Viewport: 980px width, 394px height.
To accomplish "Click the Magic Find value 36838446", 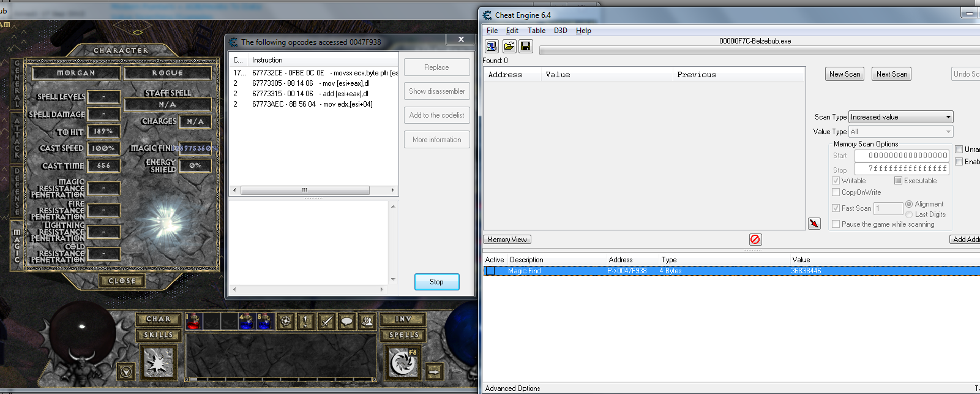I will [x=806, y=271].
